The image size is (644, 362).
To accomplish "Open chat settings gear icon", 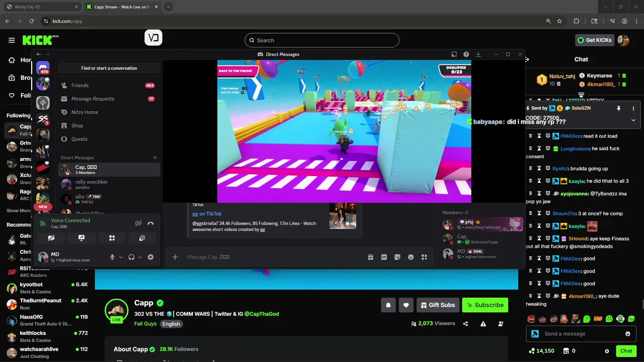I will tap(607, 351).
